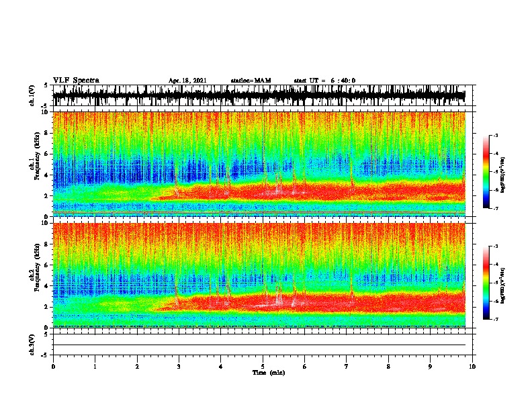Click the "ch.3(V)" axis label
Viewport: 532px width, 411px height.
32,345
